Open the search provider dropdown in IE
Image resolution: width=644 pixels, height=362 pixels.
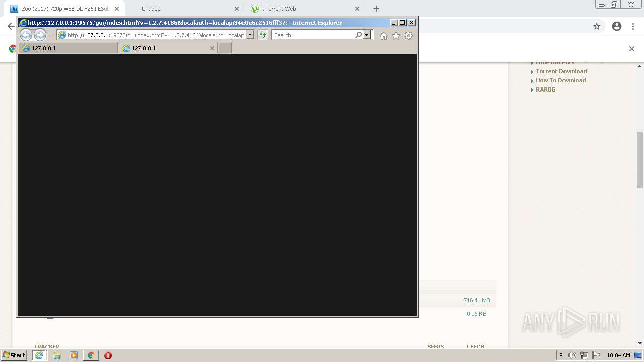[x=367, y=35]
